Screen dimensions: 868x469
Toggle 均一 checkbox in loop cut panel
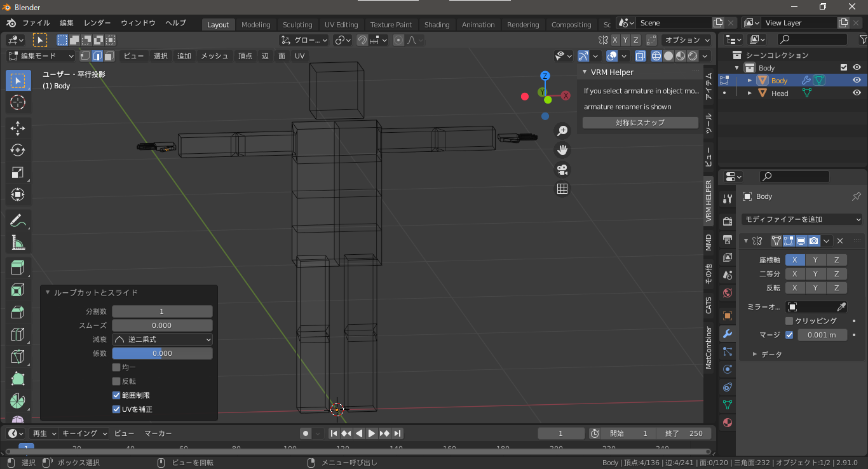click(116, 367)
